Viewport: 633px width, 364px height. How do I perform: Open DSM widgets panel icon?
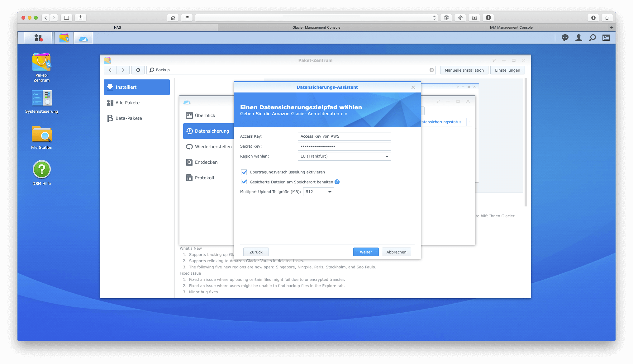(606, 38)
